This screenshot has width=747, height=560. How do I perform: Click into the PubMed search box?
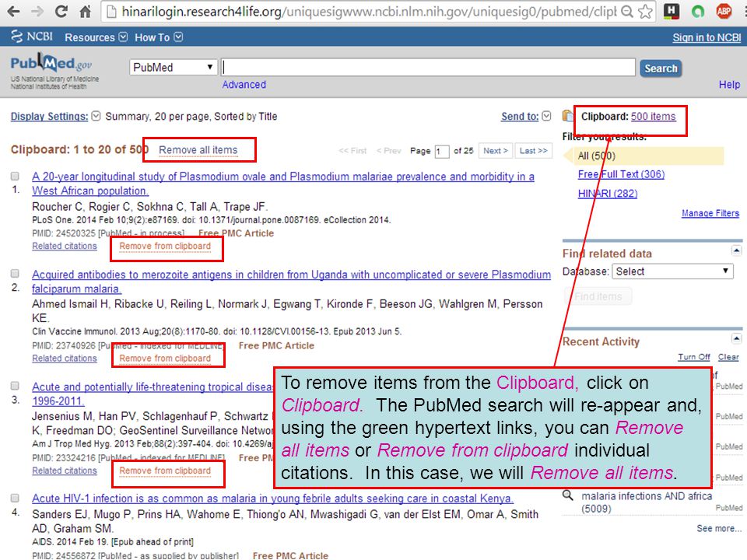[x=428, y=67]
